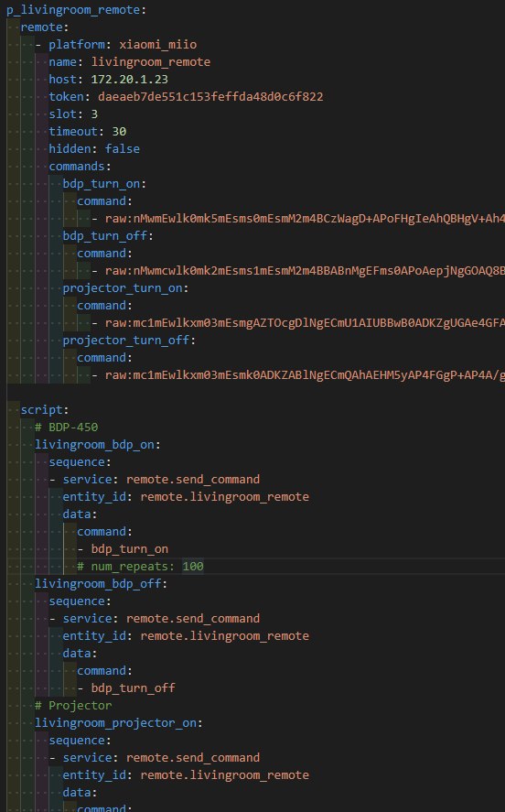
Task: Click timeout value 30
Action: coord(119,132)
